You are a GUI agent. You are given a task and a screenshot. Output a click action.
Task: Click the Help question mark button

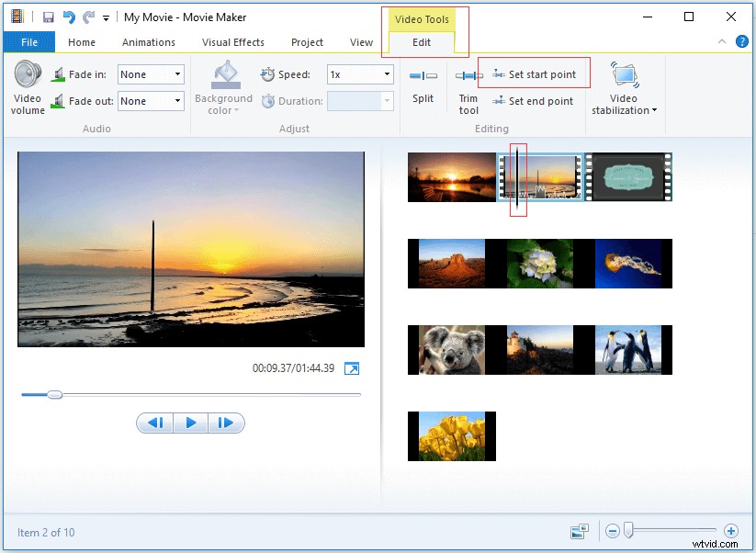[741, 41]
